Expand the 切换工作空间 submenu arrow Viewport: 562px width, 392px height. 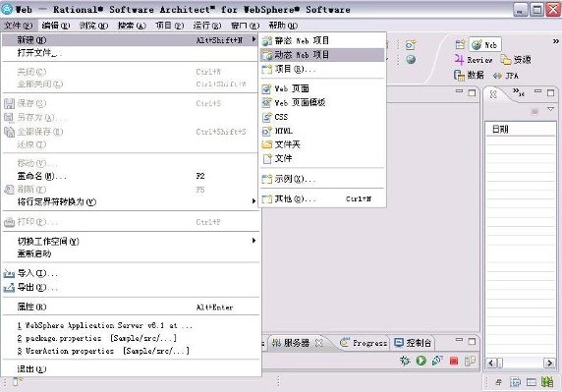coord(253,241)
